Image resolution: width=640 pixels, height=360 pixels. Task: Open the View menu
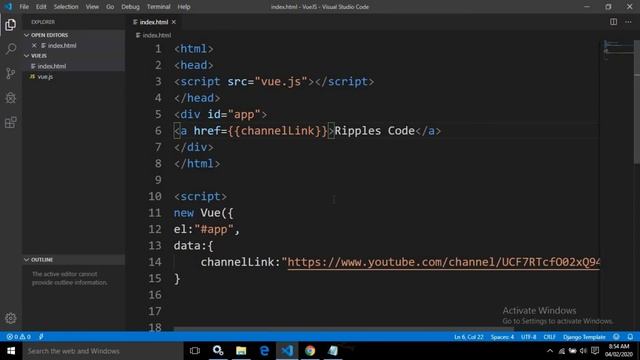point(92,7)
